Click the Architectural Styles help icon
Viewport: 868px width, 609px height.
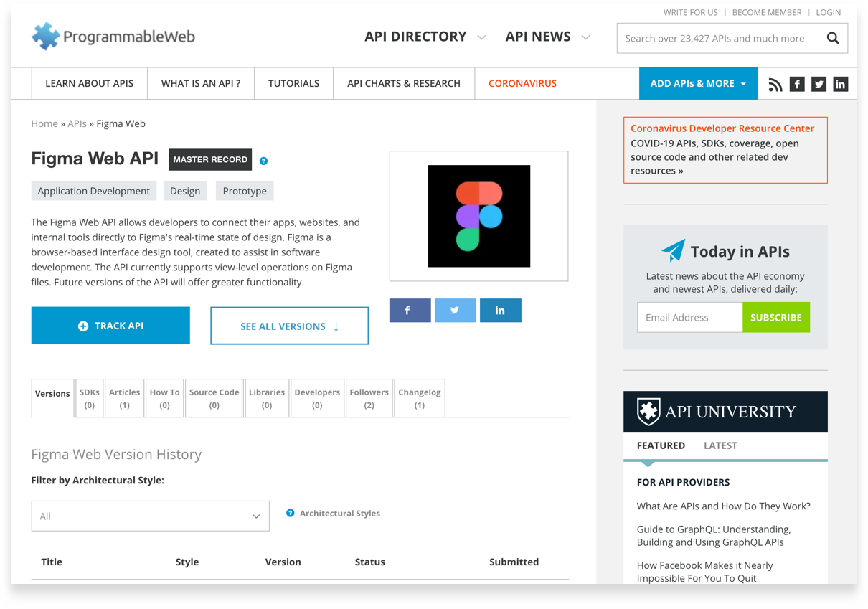click(291, 513)
